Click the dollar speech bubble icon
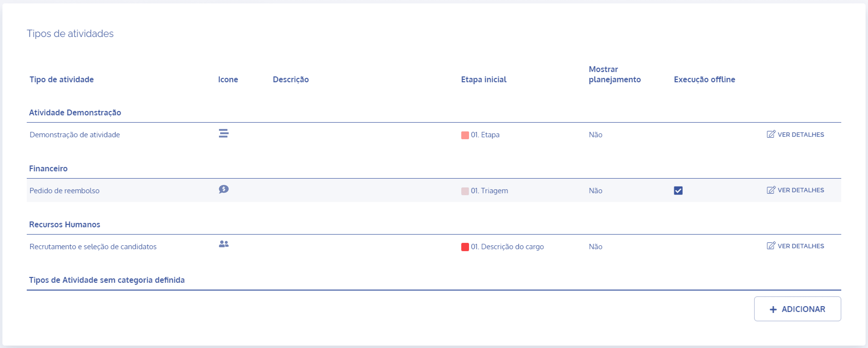The image size is (868, 348). 223,189
